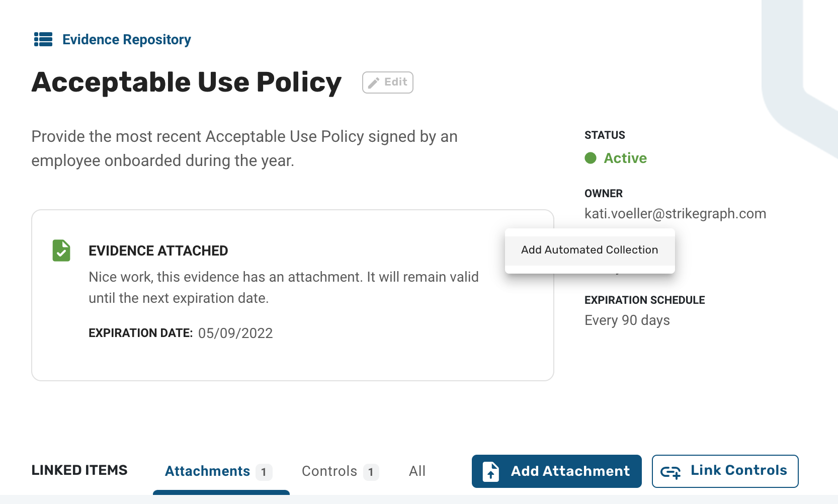838x504 pixels.
Task: Click the Active status text
Action: [625, 158]
